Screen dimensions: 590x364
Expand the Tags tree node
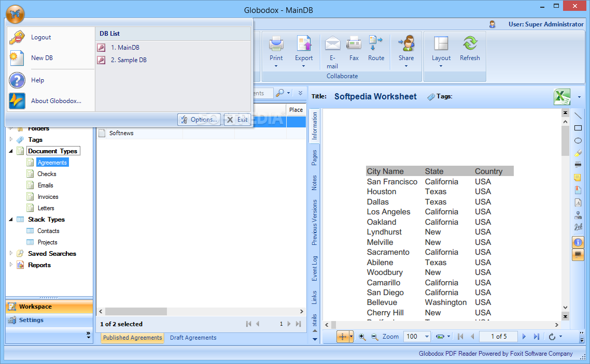pos(11,139)
